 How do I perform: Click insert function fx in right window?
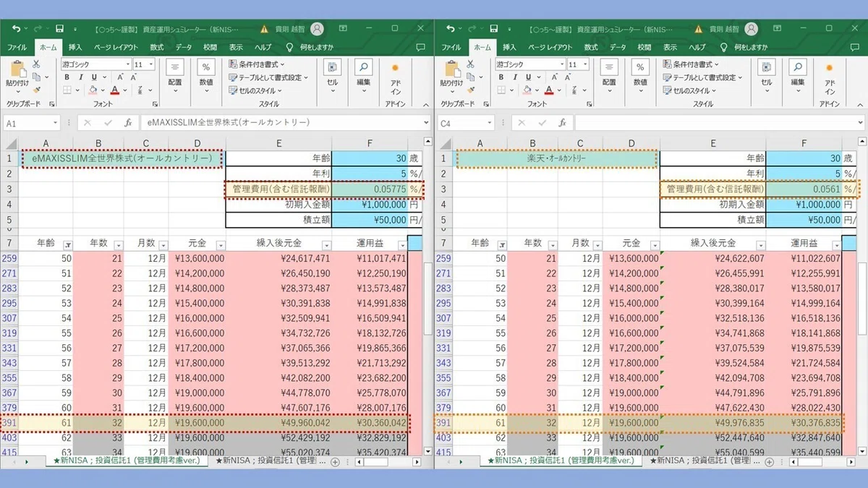562,123
